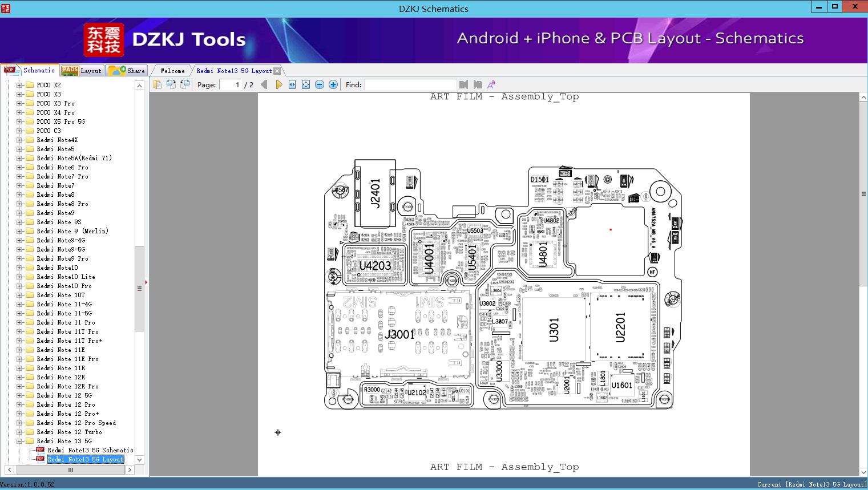This screenshot has height=490, width=868.
Task: Fit the whole page in view
Action: click(306, 84)
